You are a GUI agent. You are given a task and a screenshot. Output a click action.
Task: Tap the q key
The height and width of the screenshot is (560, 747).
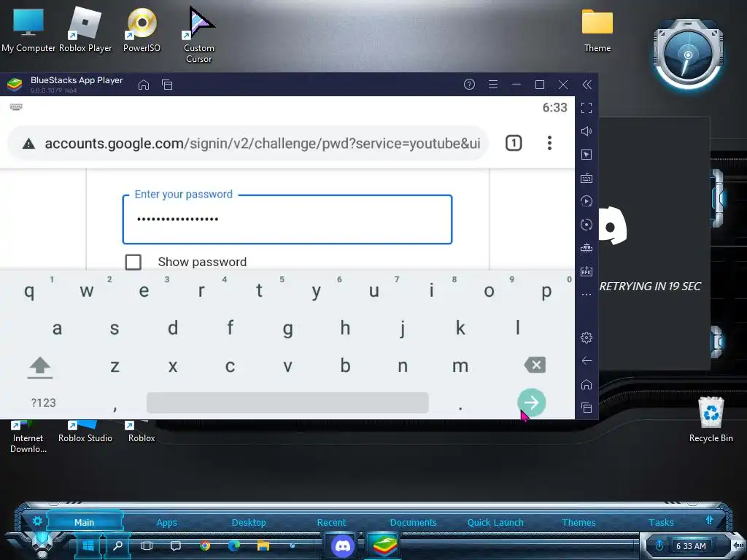coord(29,290)
